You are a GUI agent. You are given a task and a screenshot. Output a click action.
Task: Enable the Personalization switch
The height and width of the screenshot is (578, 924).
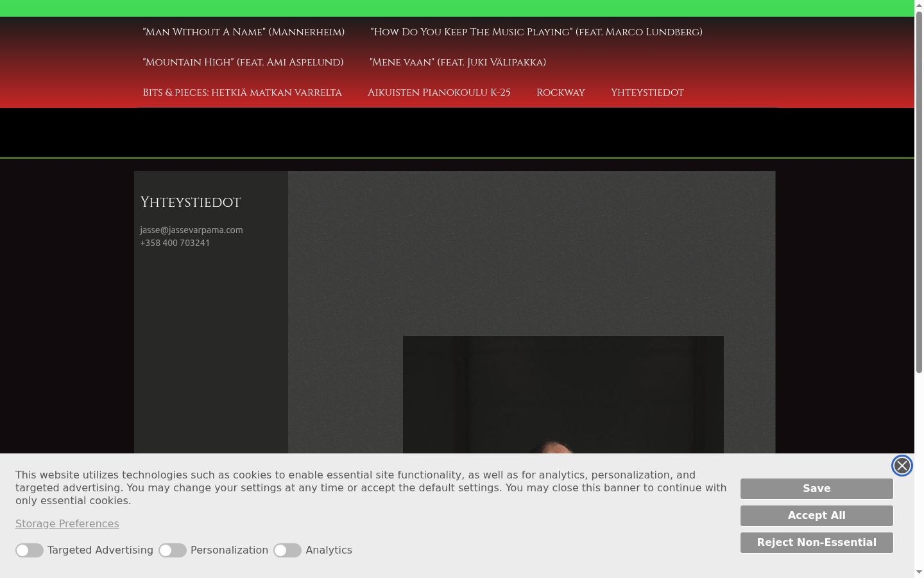[173, 550]
